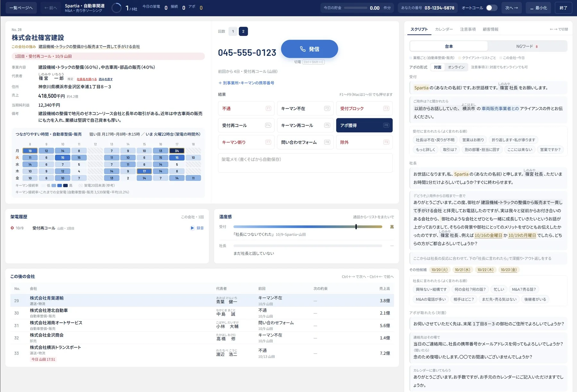Click the F6 key badge on アポ獲得
The width and height of the screenshot is (577, 392).
pos(386,125)
